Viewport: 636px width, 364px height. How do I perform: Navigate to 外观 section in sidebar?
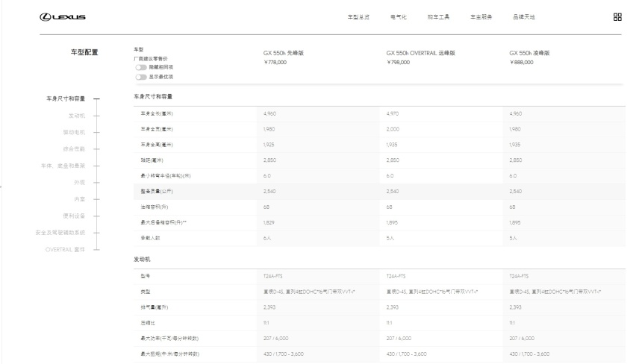point(81,182)
